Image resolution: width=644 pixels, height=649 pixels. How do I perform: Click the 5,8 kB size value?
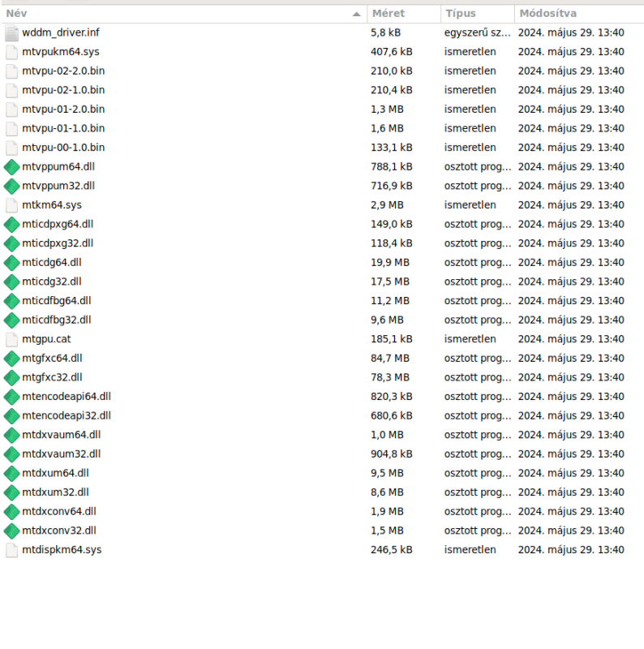[x=385, y=32]
